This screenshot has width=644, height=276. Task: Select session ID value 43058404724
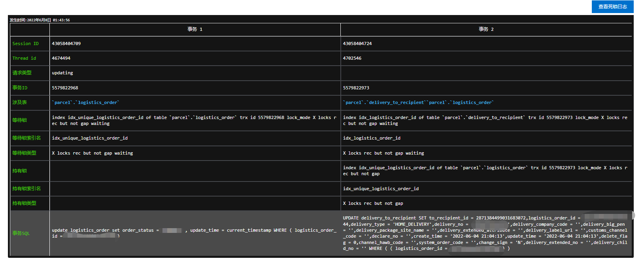(357, 43)
